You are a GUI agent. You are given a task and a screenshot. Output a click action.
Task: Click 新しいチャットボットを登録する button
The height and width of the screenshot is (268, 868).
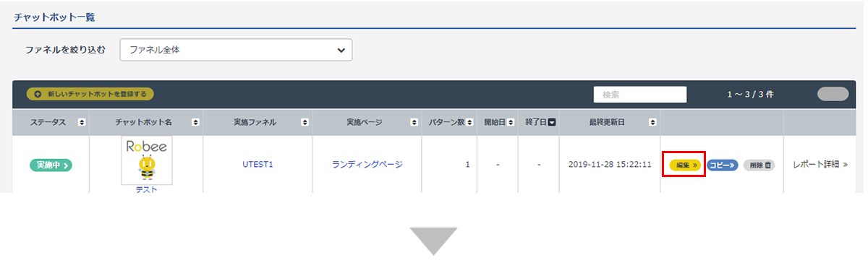(x=90, y=94)
